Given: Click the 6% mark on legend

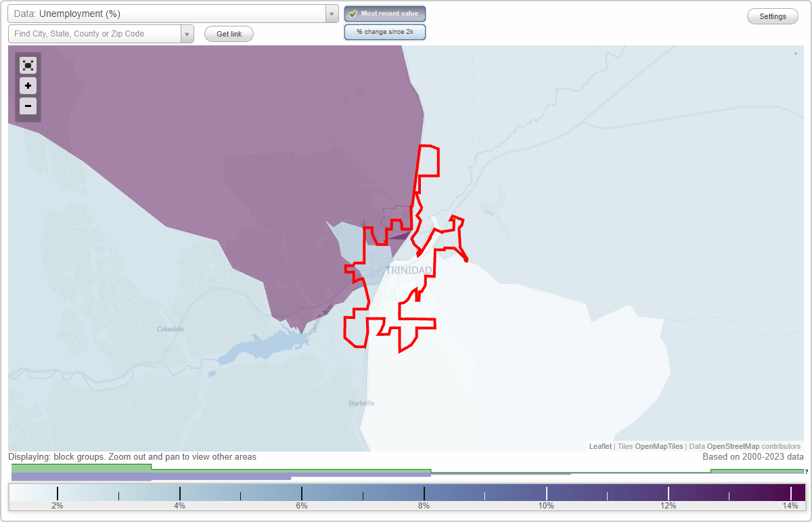Looking at the screenshot, I should click(302, 505).
